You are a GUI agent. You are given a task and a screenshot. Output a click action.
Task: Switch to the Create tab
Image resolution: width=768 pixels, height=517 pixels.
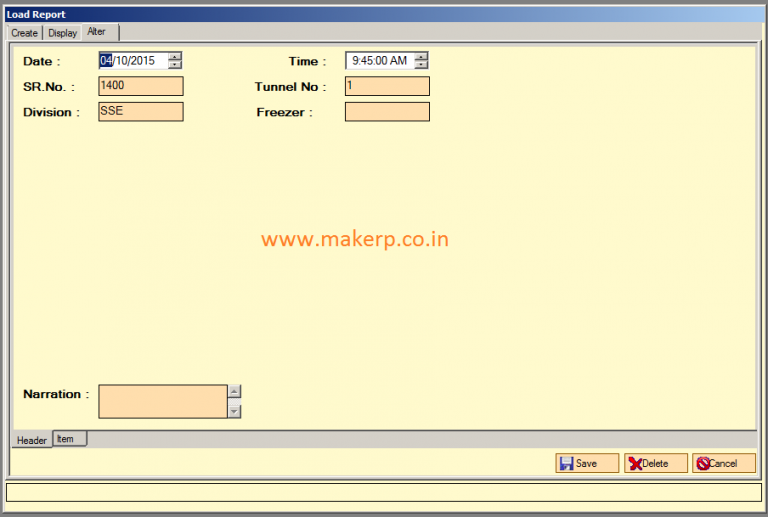24,33
